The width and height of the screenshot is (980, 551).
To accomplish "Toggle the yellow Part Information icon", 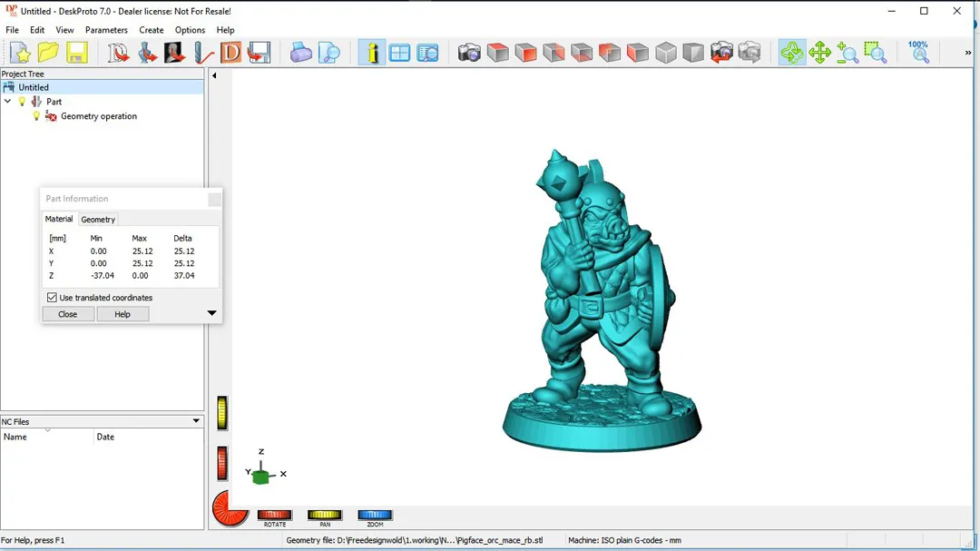I will (371, 53).
